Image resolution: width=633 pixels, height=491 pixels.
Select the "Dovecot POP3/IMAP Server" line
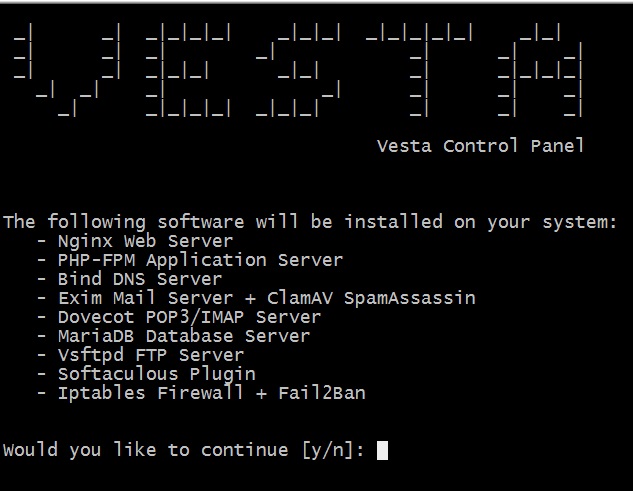(x=189, y=317)
